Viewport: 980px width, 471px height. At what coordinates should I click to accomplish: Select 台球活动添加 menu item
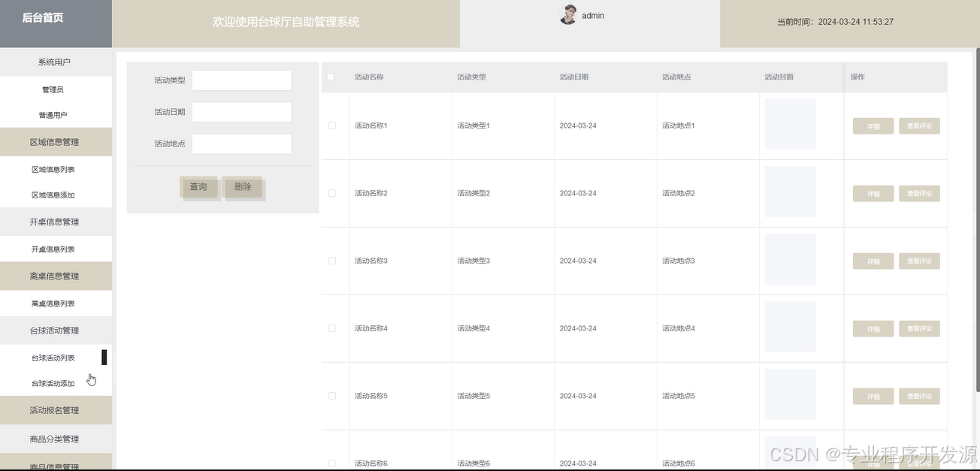tap(53, 383)
